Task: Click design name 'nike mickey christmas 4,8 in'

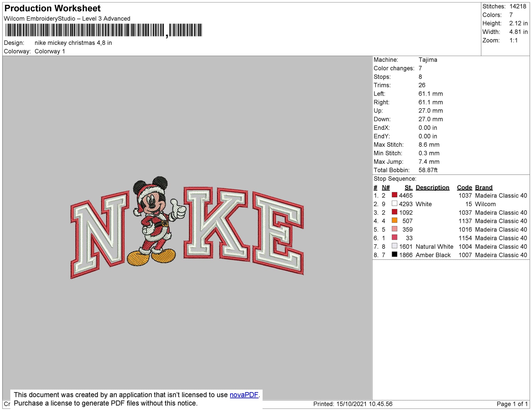Action: click(73, 43)
